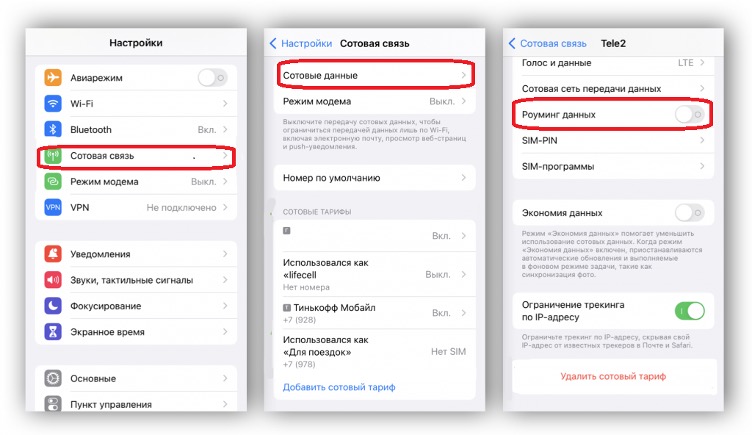Open the Номер по умолчанию item
This screenshot has height=435, width=755.
pos(375,178)
